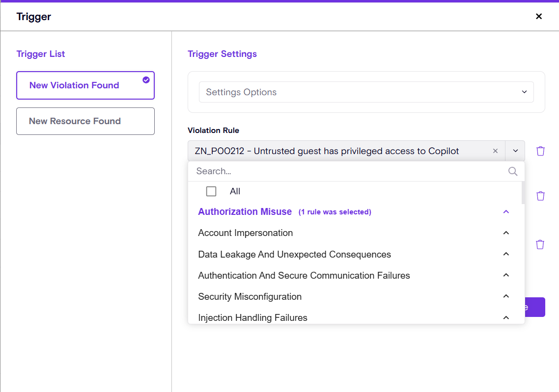Expand Data Leakage And Unexpected Consequences chevron
The width and height of the screenshot is (559, 392).
[x=506, y=254]
